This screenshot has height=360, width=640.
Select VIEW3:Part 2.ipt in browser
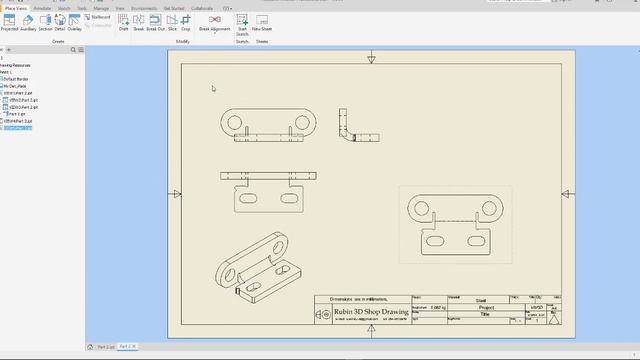click(x=21, y=107)
